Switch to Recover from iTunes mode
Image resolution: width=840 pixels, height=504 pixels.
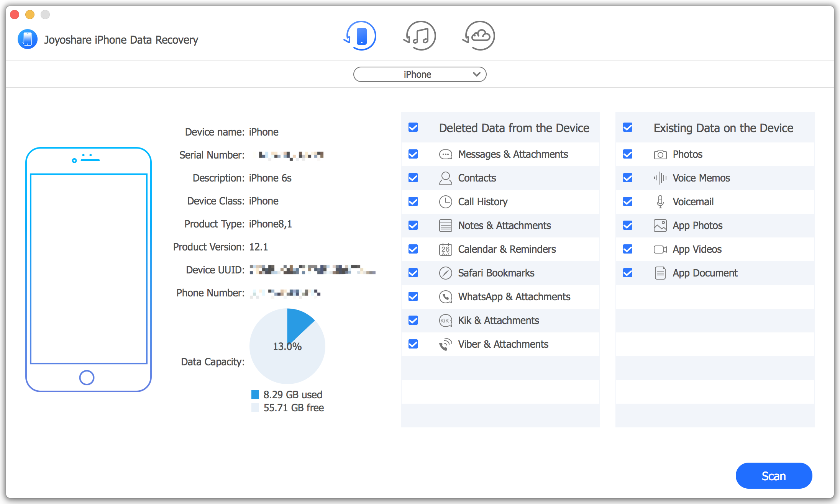[420, 36]
